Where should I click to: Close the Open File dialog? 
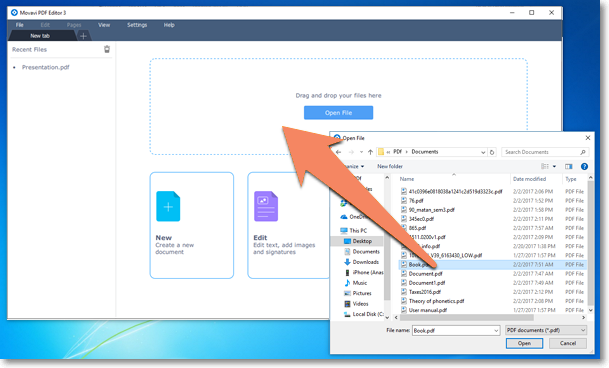[588, 138]
